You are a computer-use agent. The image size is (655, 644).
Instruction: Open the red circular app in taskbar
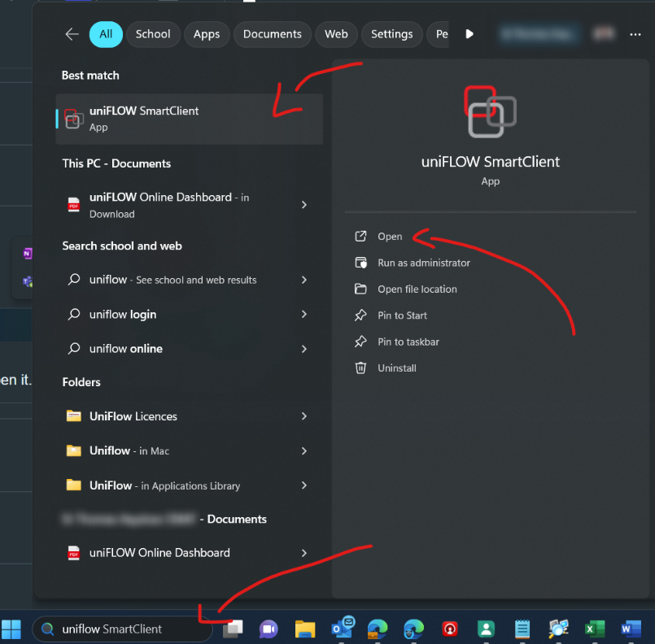point(450,629)
